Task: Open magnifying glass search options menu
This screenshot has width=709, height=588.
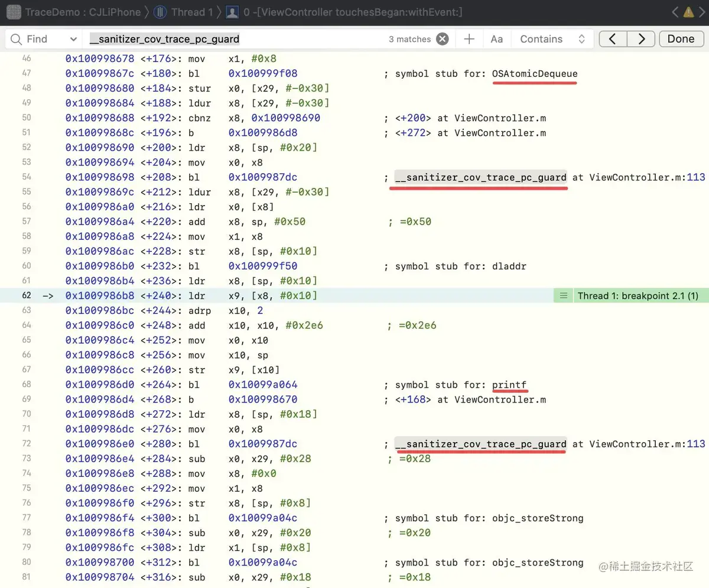Action: click(x=16, y=39)
